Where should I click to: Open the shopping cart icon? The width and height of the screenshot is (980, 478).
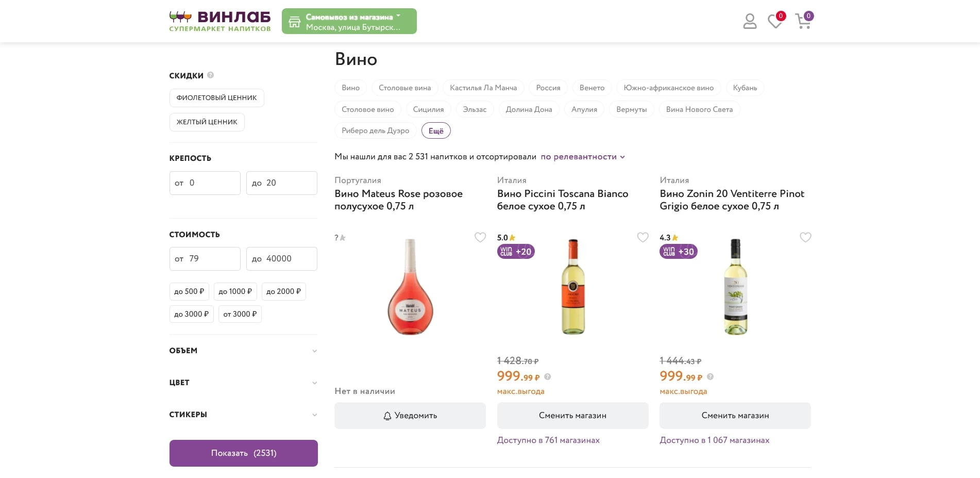803,21
